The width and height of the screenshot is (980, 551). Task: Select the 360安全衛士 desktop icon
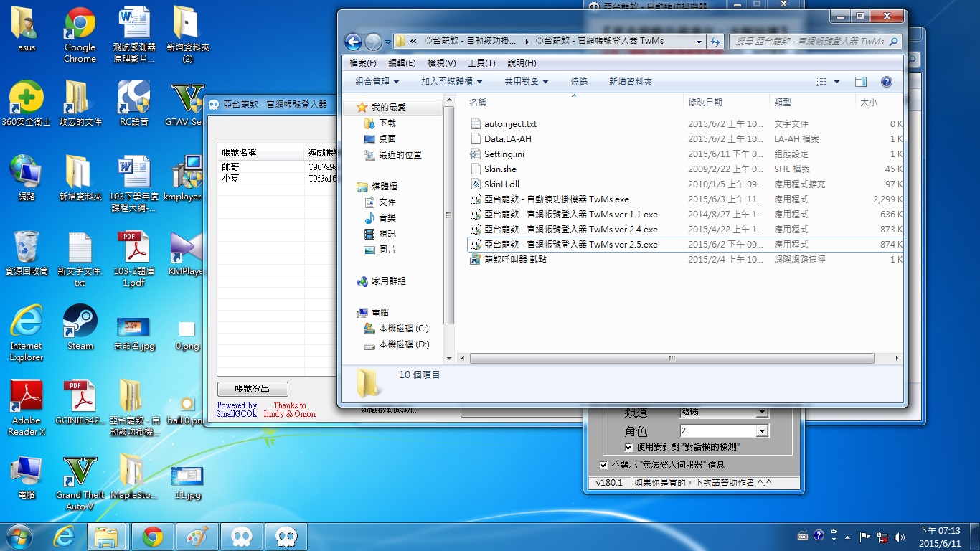(x=27, y=103)
